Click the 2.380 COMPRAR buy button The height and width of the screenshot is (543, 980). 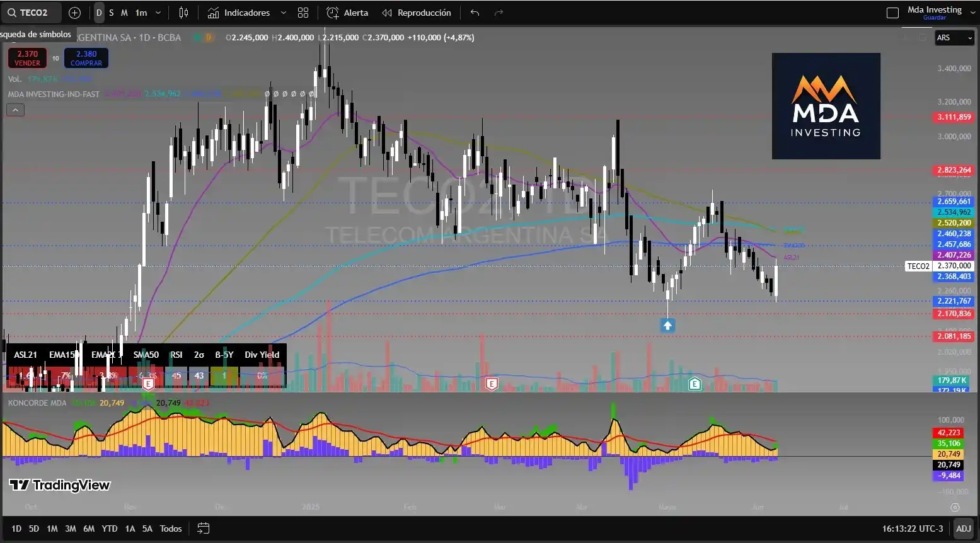86,58
